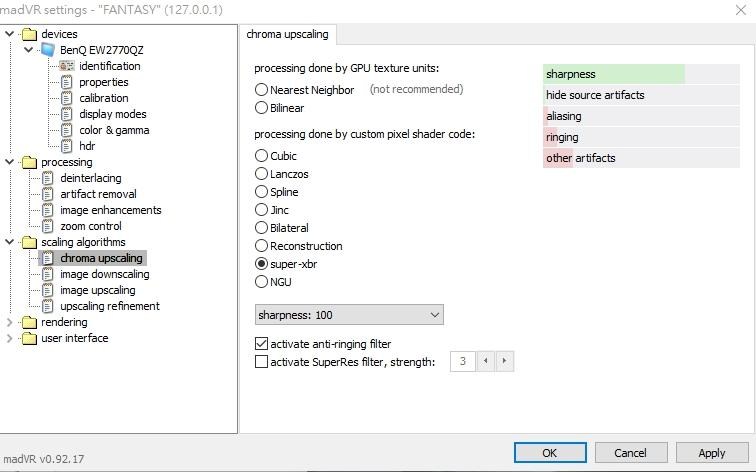Switch to the chroma upscaling tab
756x472 pixels.
[x=288, y=34]
